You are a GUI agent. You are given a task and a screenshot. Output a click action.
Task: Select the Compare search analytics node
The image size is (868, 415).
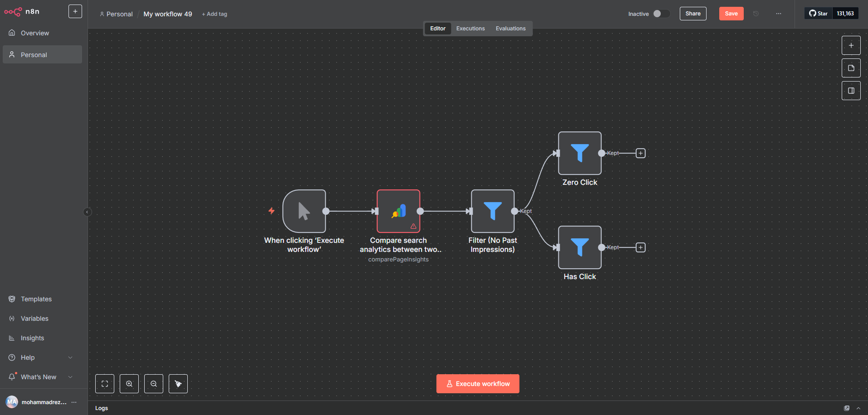pyautogui.click(x=398, y=211)
